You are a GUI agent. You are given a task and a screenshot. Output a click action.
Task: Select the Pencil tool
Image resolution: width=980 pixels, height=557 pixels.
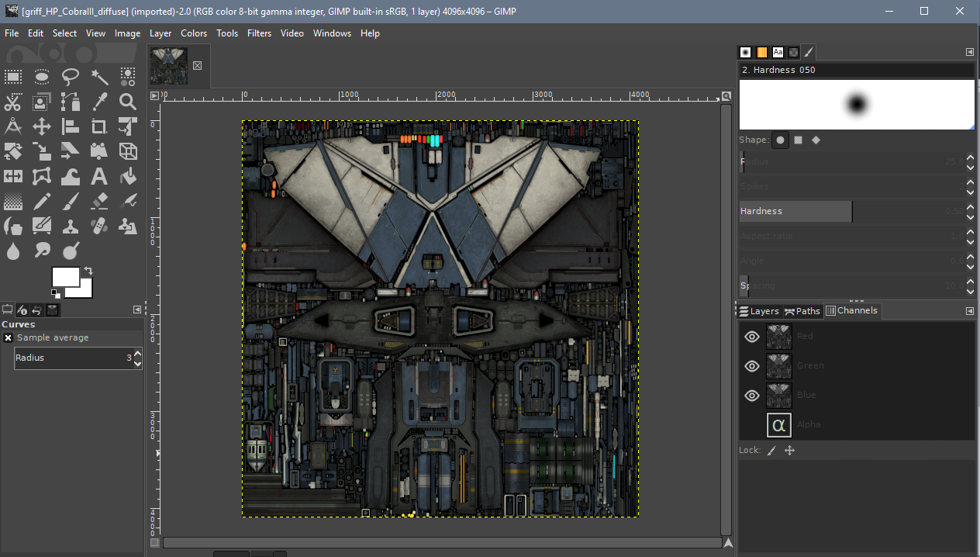coord(42,202)
